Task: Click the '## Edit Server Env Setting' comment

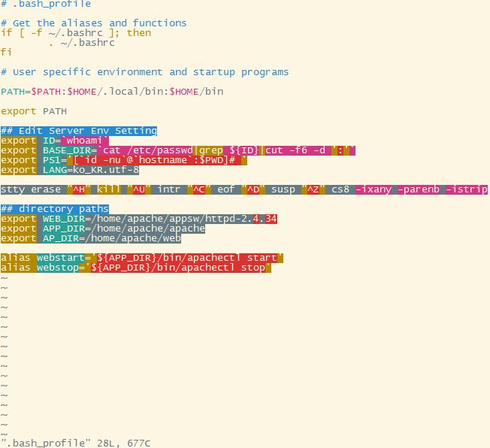Action: pyautogui.click(x=79, y=131)
